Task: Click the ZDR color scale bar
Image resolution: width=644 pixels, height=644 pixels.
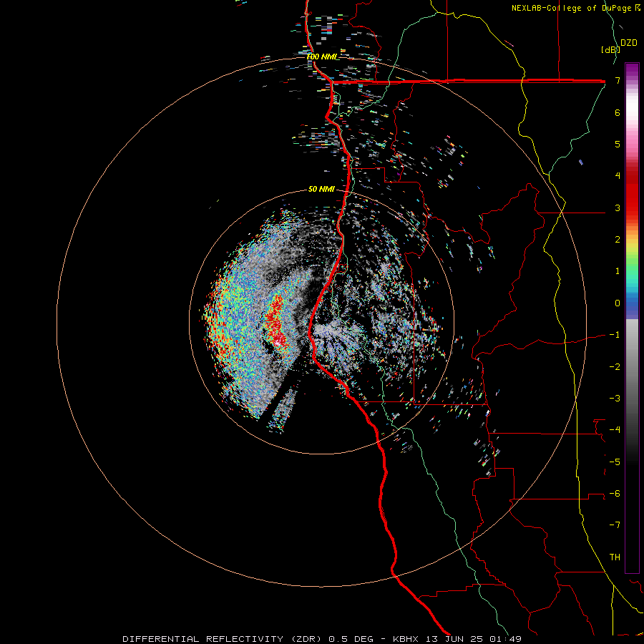Action: pyautogui.click(x=632, y=318)
